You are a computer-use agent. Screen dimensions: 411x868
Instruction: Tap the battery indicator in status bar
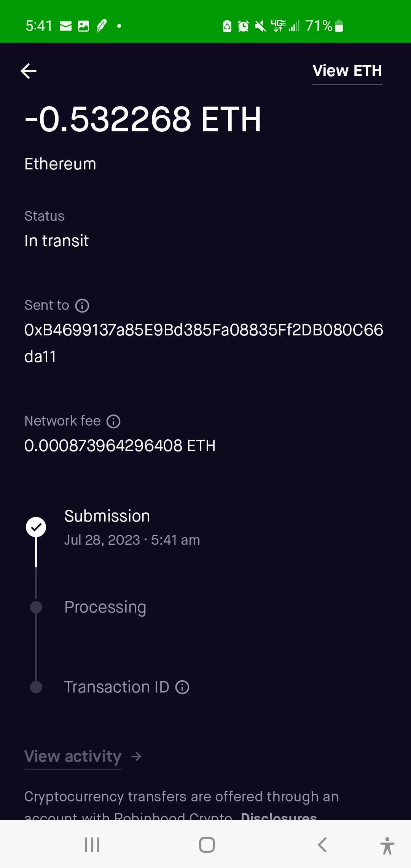(339, 26)
